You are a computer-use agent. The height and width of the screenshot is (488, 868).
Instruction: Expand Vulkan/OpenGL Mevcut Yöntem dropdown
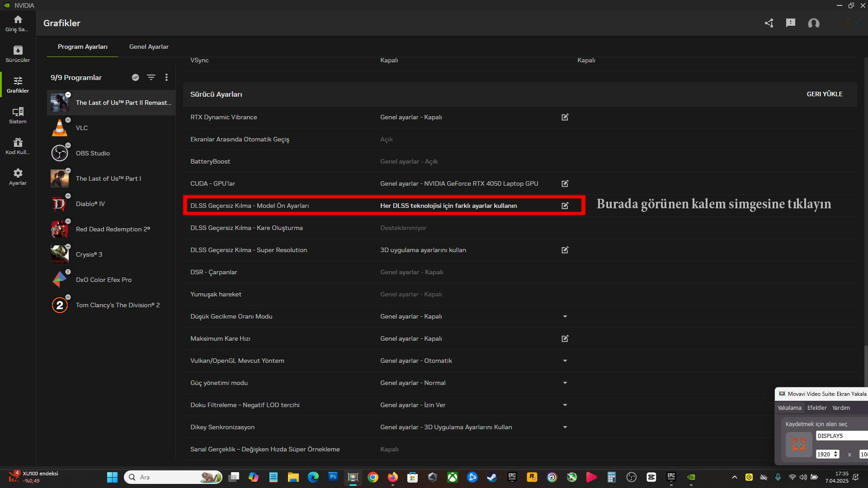(x=565, y=361)
